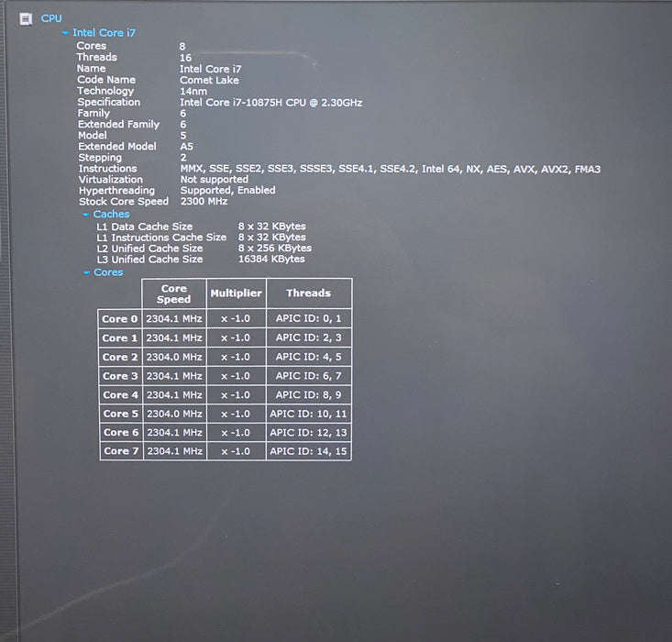The width and height of the screenshot is (672, 642).
Task: Collapse the Intel Core i7 tree node
Action: [65, 33]
